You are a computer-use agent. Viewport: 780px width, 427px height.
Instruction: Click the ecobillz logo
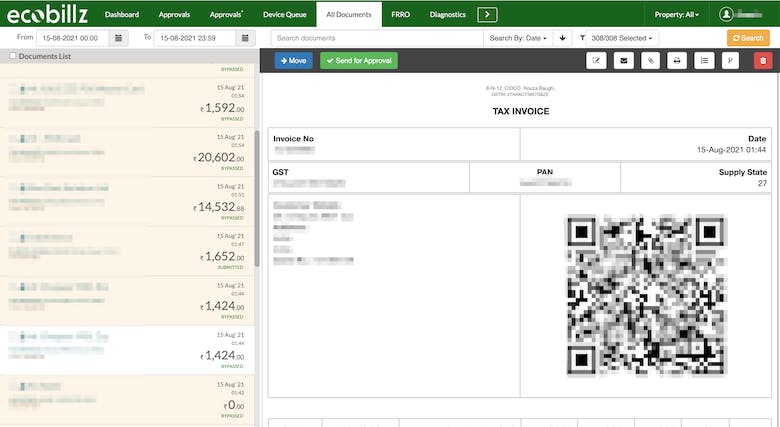(48, 14)
